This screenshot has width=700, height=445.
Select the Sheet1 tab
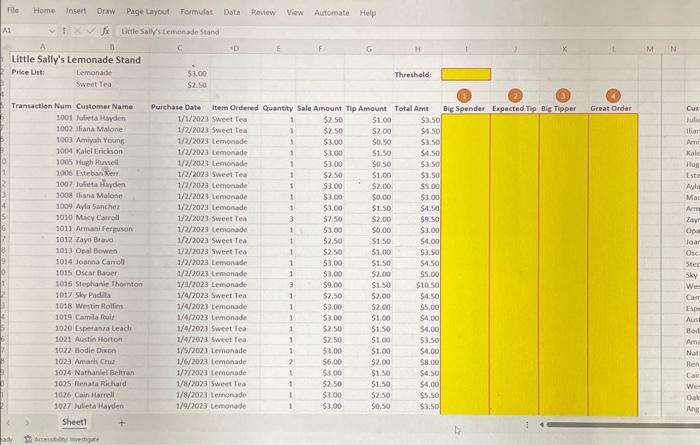tap(74, 422)
